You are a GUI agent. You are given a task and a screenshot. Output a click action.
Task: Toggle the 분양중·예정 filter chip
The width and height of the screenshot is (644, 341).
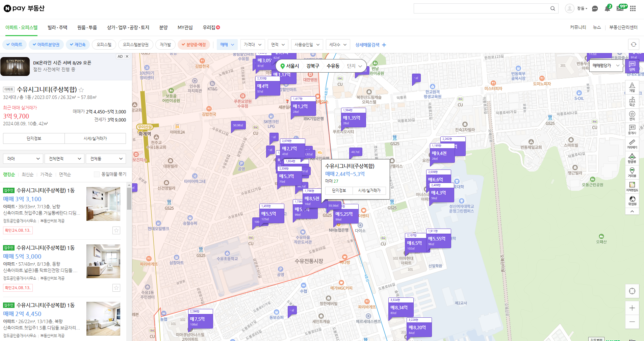click(194, 45)
